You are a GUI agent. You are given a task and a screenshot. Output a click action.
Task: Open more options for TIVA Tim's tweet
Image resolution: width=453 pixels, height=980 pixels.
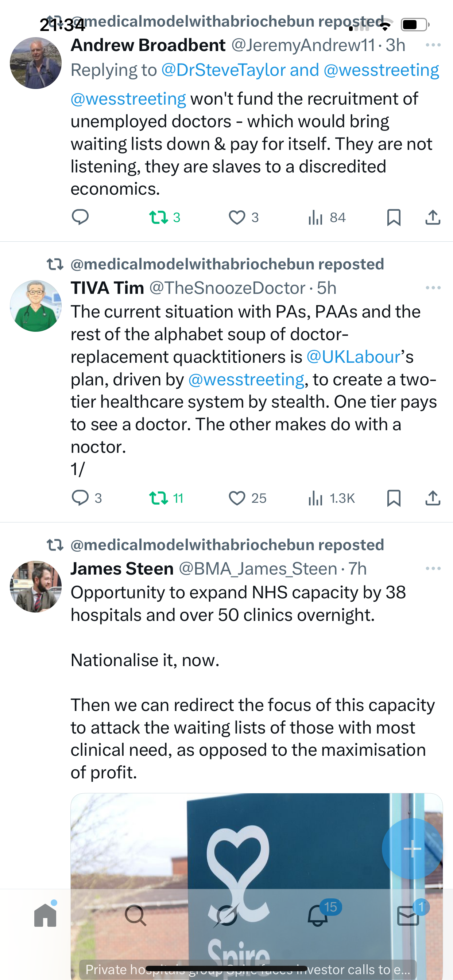coord(433,288)
